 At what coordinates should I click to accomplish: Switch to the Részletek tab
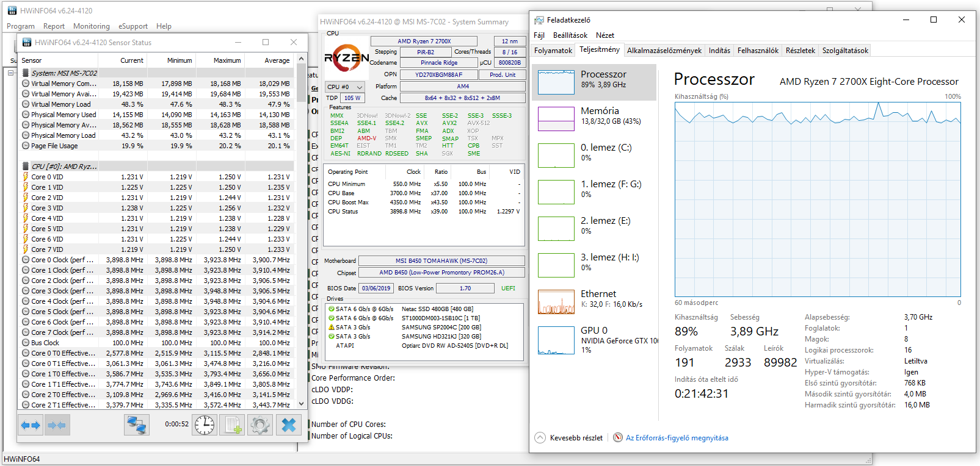coord(800,51)
